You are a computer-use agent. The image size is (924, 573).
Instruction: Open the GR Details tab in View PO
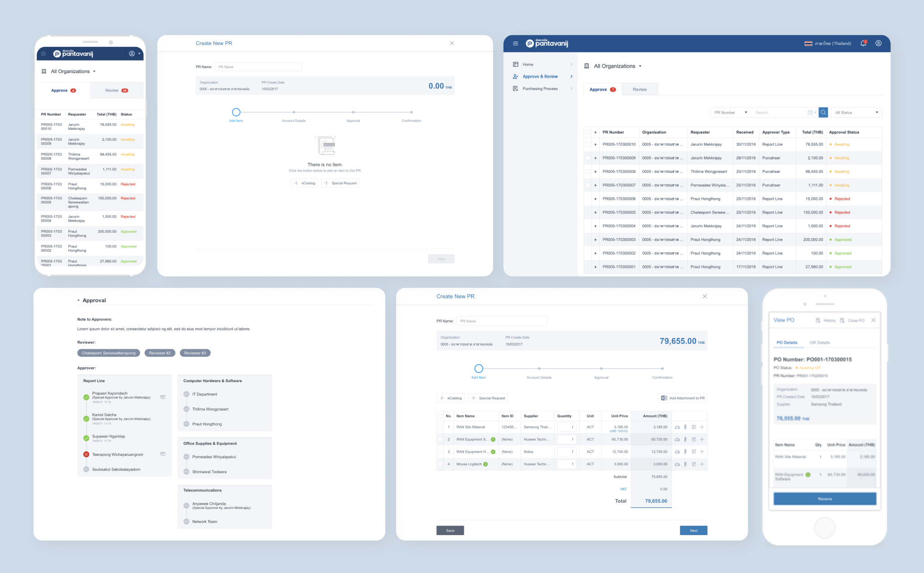(819, 342)
